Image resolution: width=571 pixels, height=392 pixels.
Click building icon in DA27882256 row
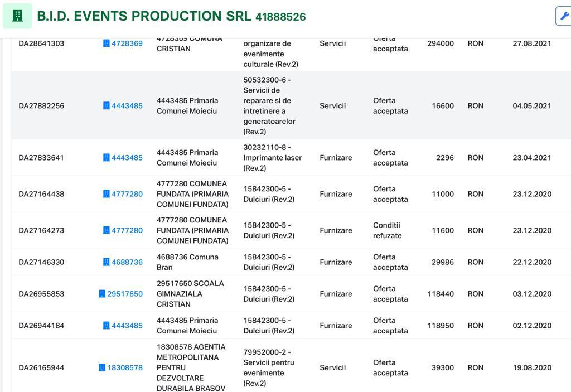tap(107, 105)
